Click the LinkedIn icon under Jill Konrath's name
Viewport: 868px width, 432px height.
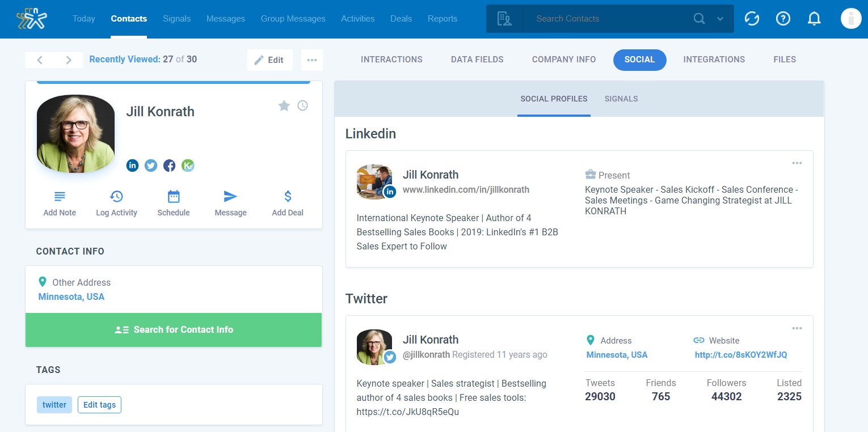132,166
